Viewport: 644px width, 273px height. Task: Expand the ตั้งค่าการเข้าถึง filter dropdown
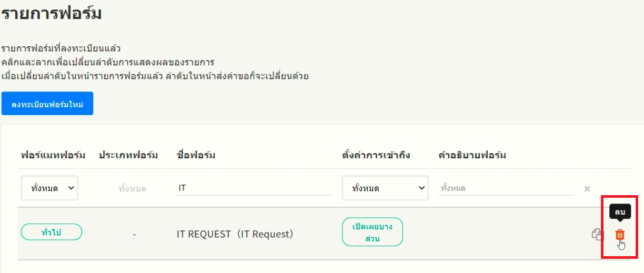click(x=385, y=188)
